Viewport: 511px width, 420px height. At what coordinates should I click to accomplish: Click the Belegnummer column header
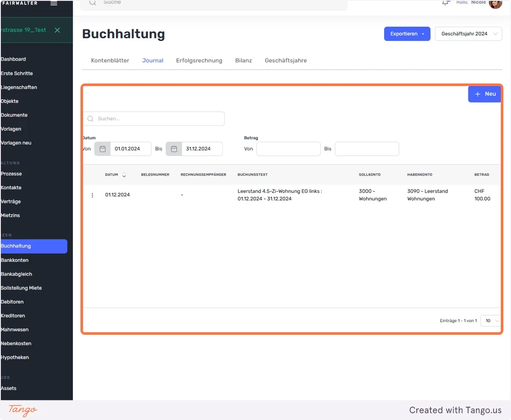155,175
